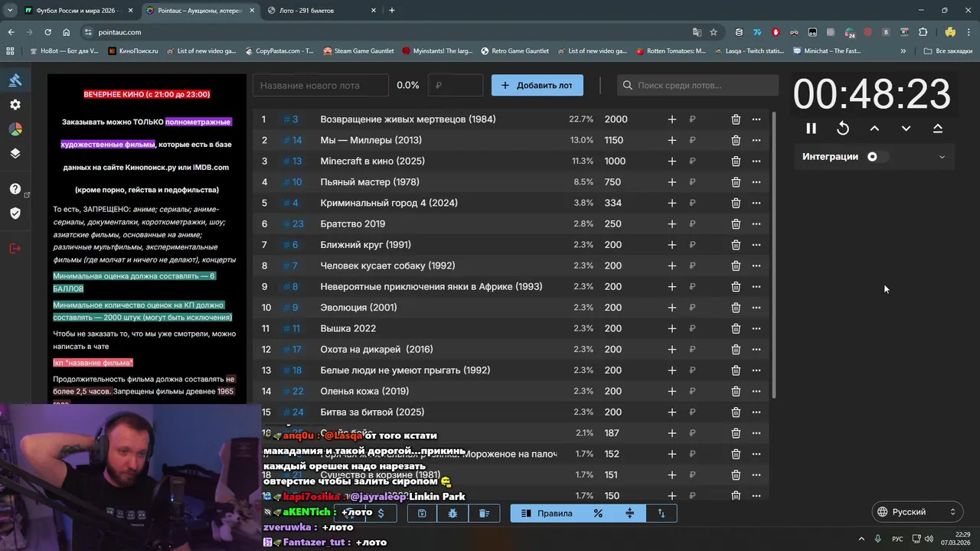Delete lot Пьяный мастер (1978)
The image size is (980, 551).
pyautogui.click(x=736, y=182)
